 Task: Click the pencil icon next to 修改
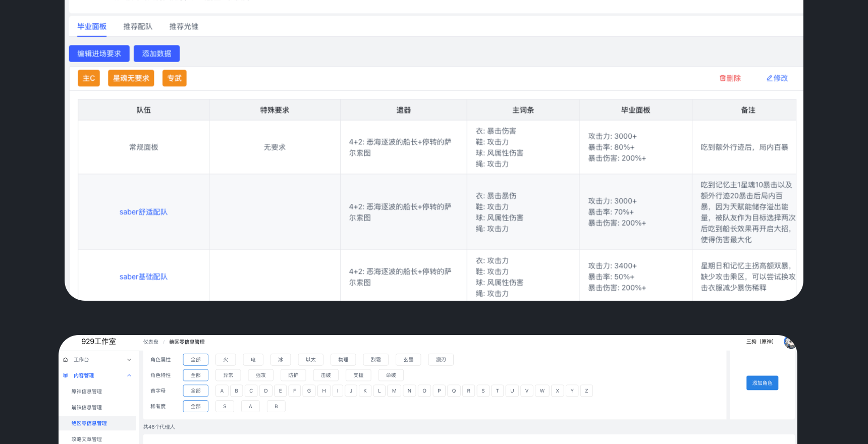[x=769, y=78]
